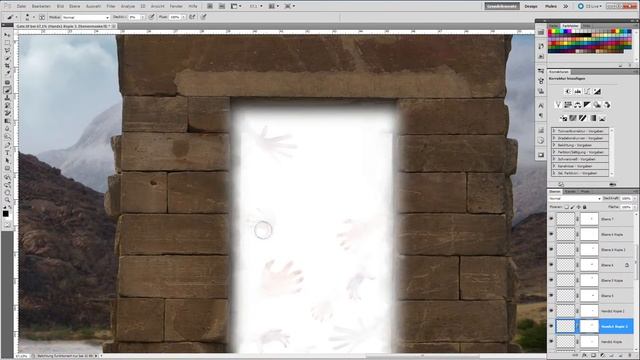Switch to the Farbfelder tab
The width and height of the screenshot is (640, 360).
570,26
